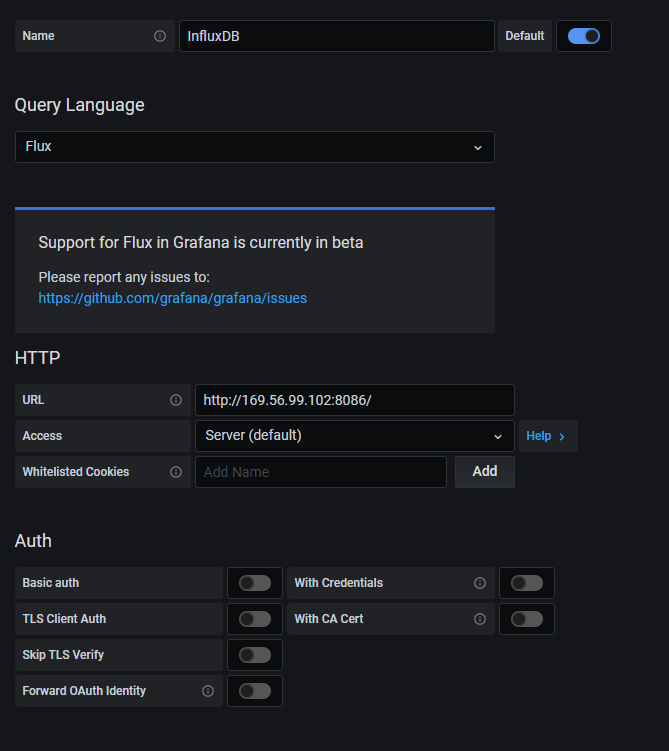The height and width of the screenshot is (751, 669).
Task: Click the 'Please report any issues to:' text
Action: pyautogui.click(x=124, y=277)
